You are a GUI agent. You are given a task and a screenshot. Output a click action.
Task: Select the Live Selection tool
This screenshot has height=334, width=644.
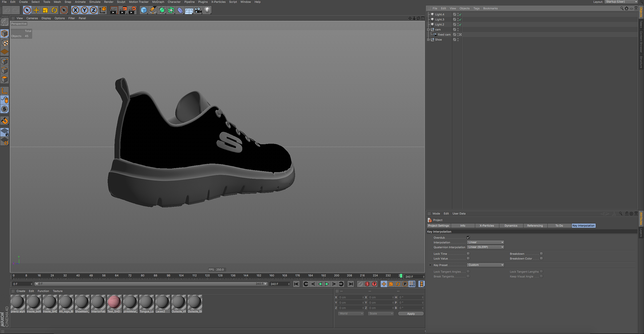tap(27, 10)
